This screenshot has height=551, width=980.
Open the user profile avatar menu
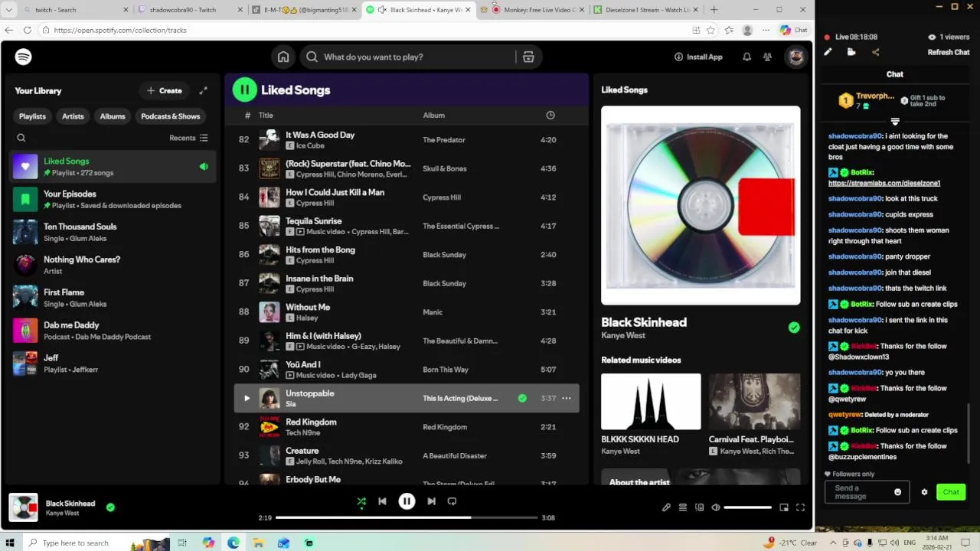pos(796,57)
